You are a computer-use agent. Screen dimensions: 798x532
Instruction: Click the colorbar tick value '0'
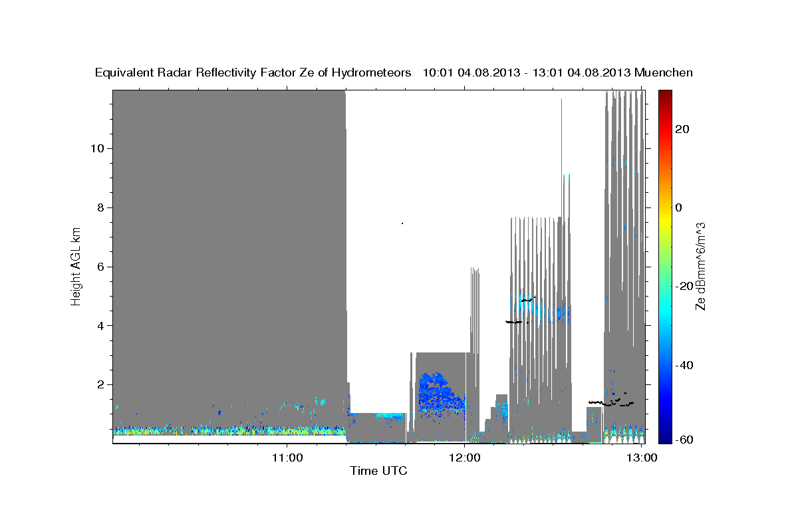679,207
